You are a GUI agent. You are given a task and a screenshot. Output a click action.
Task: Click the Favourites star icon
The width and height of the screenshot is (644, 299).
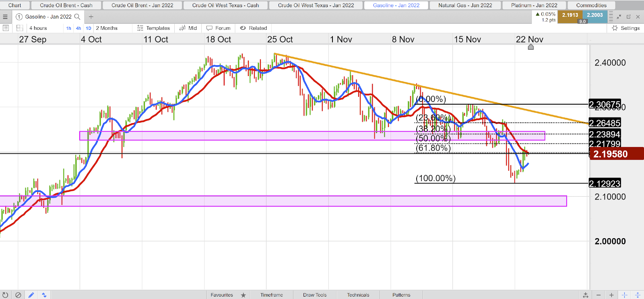243,295
